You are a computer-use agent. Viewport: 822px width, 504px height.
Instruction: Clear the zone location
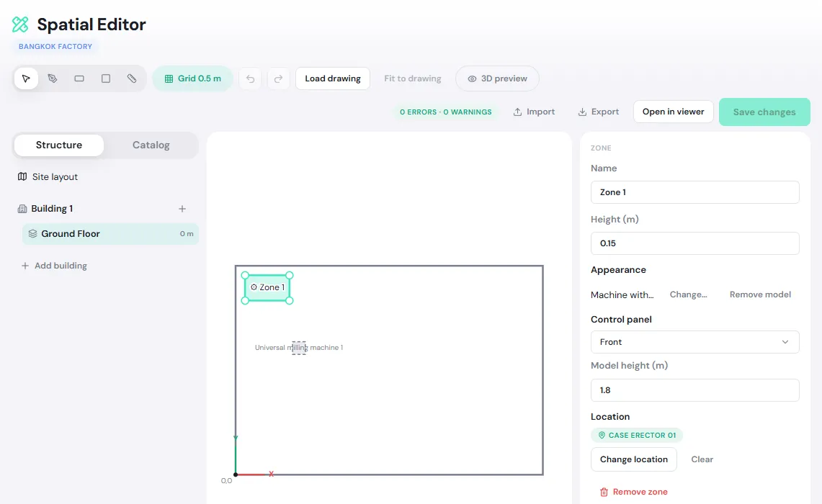702,459
